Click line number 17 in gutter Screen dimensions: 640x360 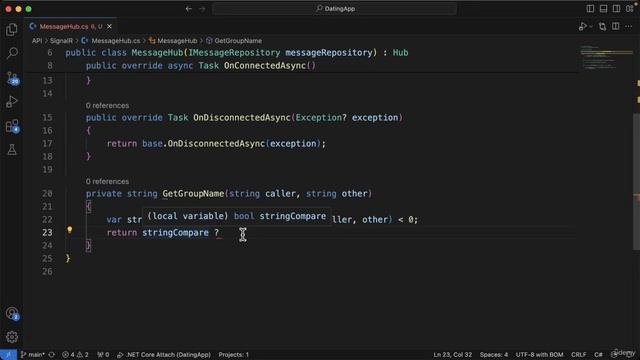pos(47,144)
